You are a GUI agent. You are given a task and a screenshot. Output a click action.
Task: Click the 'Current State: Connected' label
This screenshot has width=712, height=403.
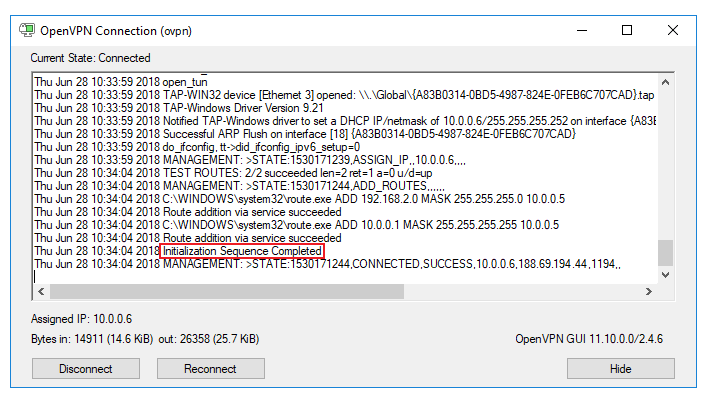click(90, 58)
